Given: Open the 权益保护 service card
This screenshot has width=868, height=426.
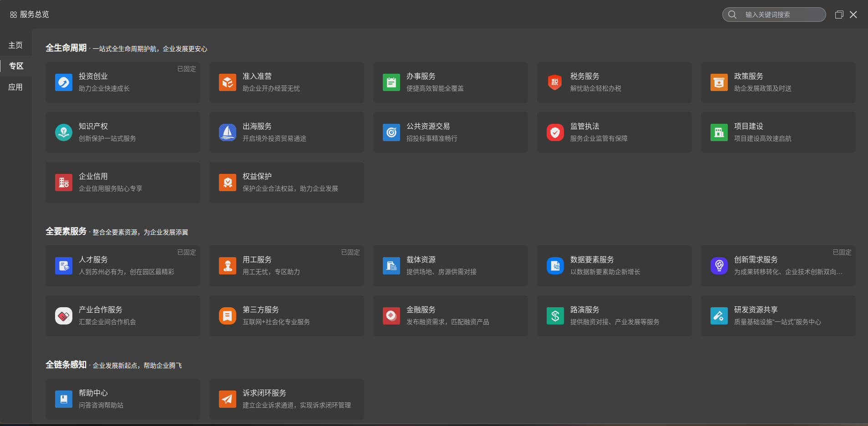Looking at the screenshot, I should pos(286,183).
